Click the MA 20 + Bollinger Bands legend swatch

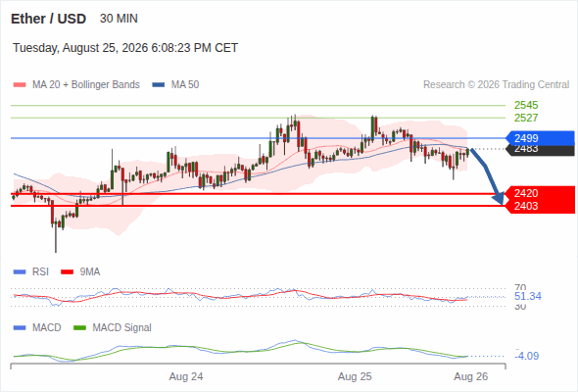(x=20, y=85)
